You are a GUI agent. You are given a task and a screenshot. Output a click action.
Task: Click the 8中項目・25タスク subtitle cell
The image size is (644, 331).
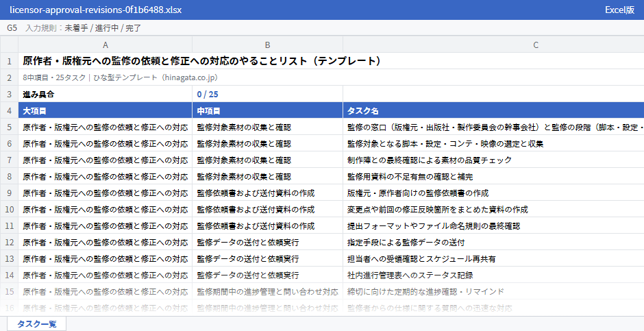[331, 77]
